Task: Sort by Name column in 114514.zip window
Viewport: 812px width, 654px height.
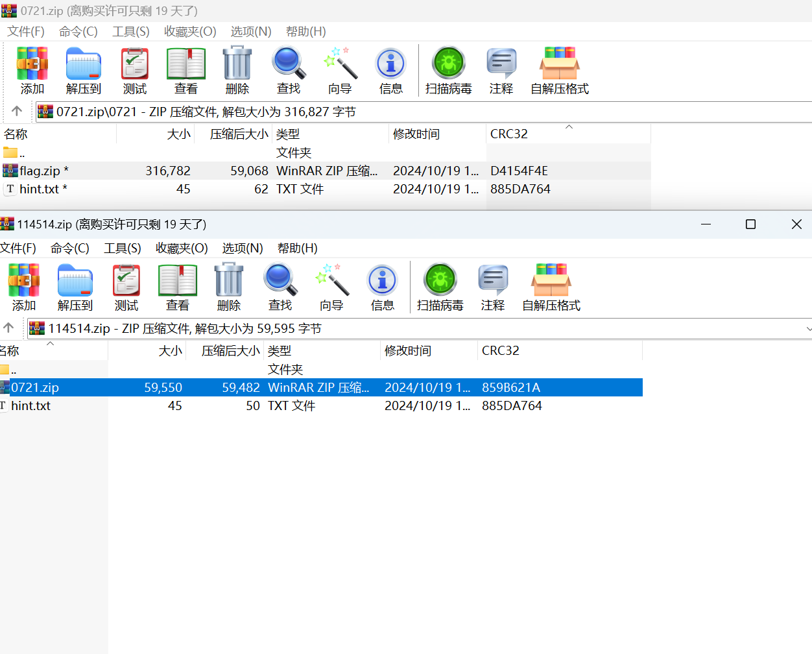Action: 53,350
